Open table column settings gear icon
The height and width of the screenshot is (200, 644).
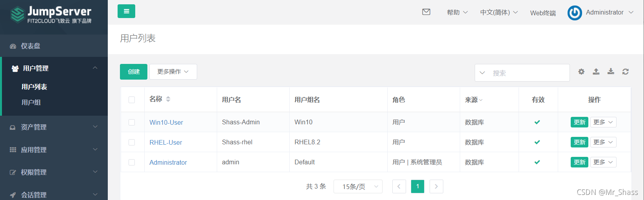click(581, 71)
